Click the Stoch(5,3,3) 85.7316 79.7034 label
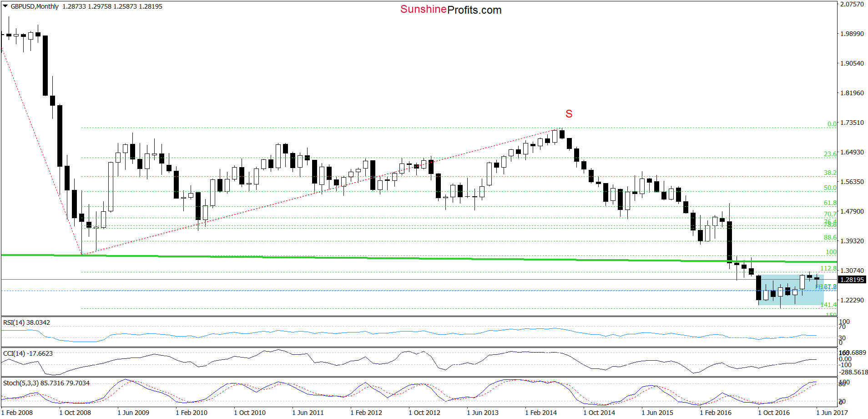The width and height of the screenshot is (868, 419). point(46,383)
